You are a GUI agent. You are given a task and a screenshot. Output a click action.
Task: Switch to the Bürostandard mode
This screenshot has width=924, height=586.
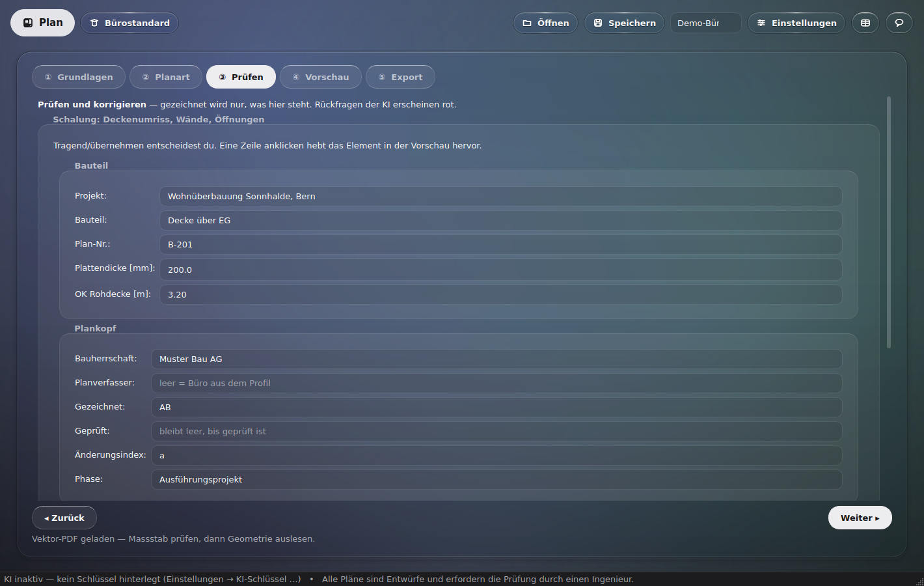pos(129,23)
